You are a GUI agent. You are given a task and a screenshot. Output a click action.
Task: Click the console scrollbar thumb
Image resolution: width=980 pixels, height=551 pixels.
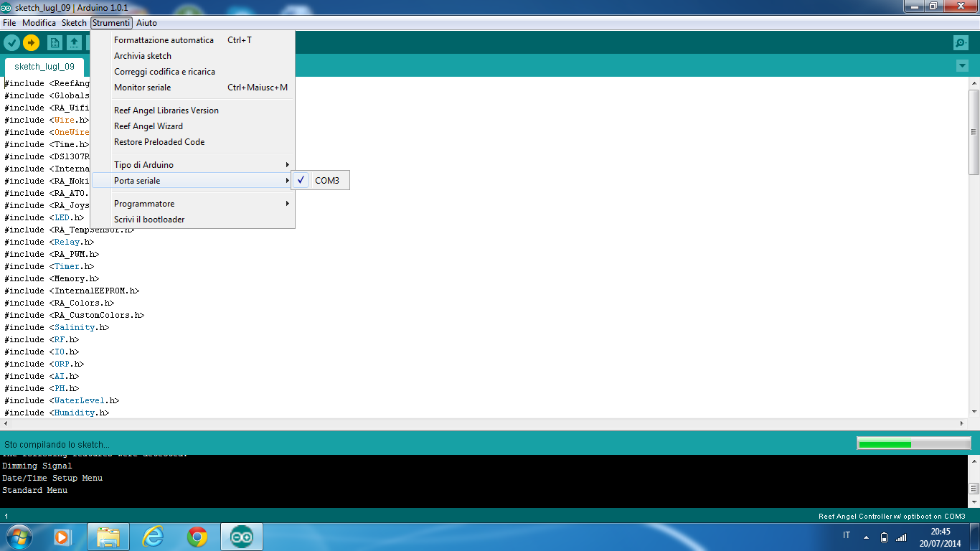[x=974, y=488]
